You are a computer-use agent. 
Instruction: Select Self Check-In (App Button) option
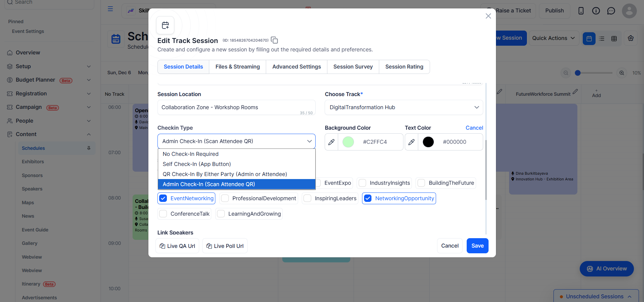pyautogui.click(x=236, y=164)
